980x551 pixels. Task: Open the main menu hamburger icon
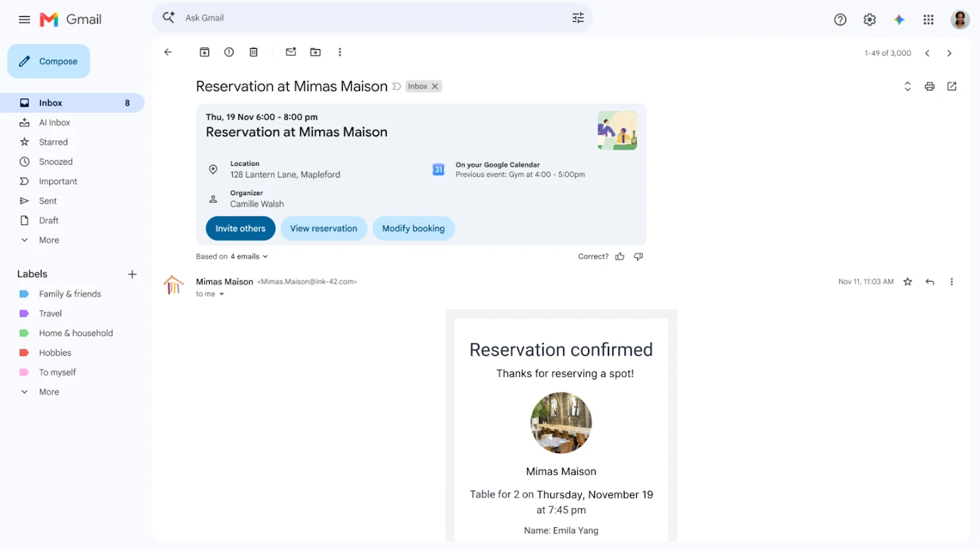24,20
